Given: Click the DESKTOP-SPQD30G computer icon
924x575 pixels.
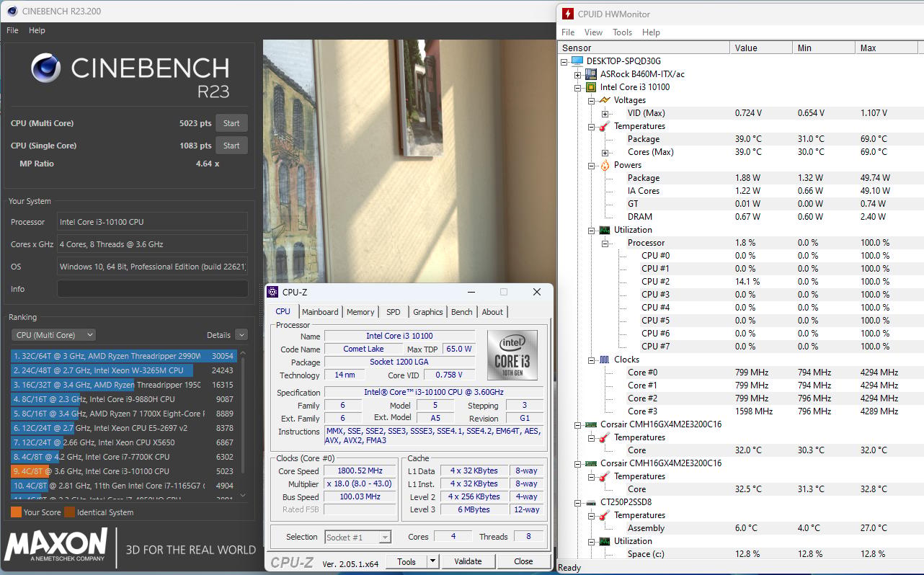Looking at the screenshot, I should [x=577, y=61].
